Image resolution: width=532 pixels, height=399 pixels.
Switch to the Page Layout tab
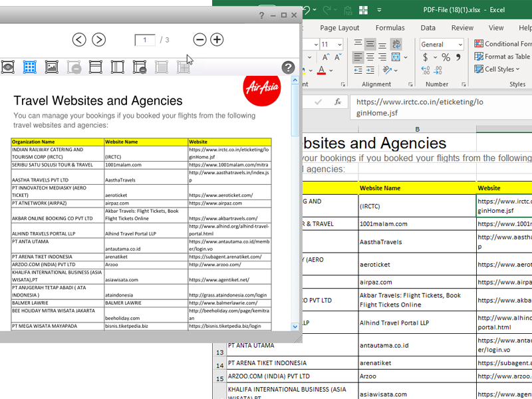pyautogui.click(x=339, y=28)
